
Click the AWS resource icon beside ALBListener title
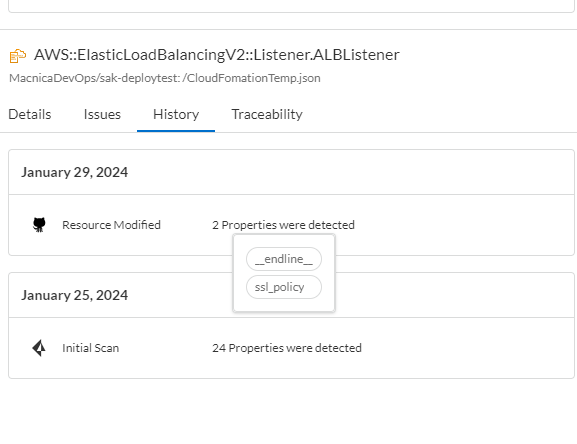point(18,56)
